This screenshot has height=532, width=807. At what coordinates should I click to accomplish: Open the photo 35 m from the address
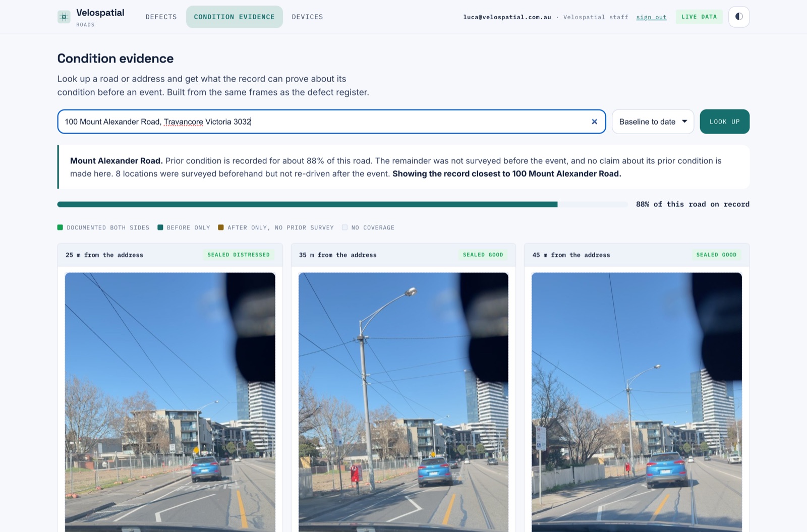tap(403, 402)
